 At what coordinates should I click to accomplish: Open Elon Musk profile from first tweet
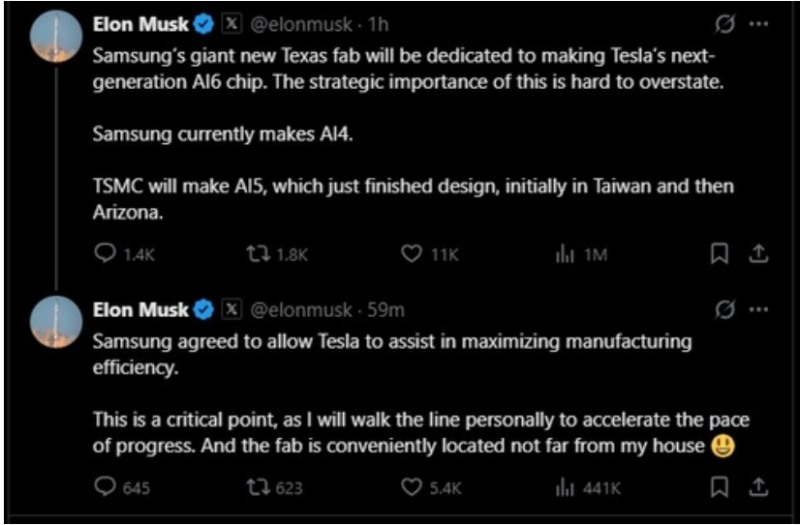coord(140,23)
